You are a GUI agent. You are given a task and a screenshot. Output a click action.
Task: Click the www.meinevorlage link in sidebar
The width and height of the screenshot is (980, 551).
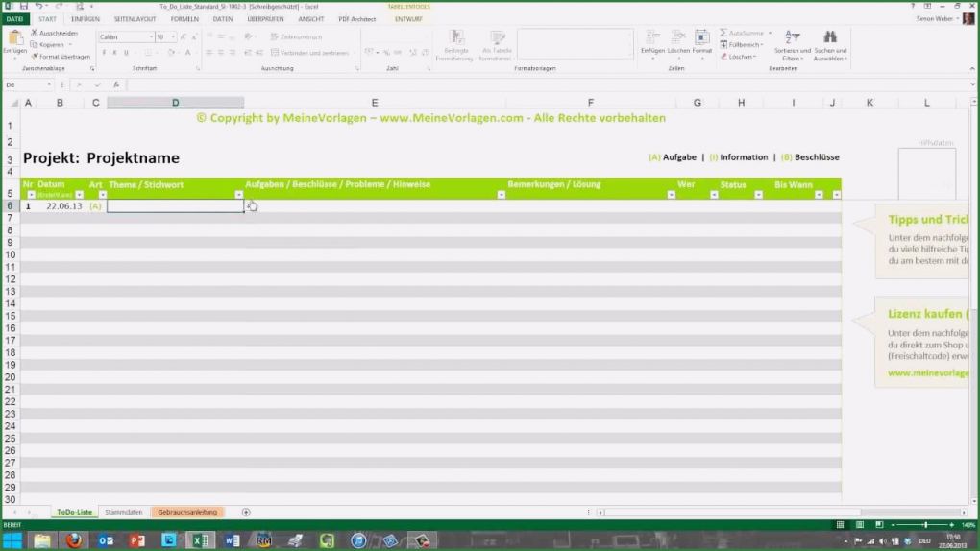click(x=927, y=373)
